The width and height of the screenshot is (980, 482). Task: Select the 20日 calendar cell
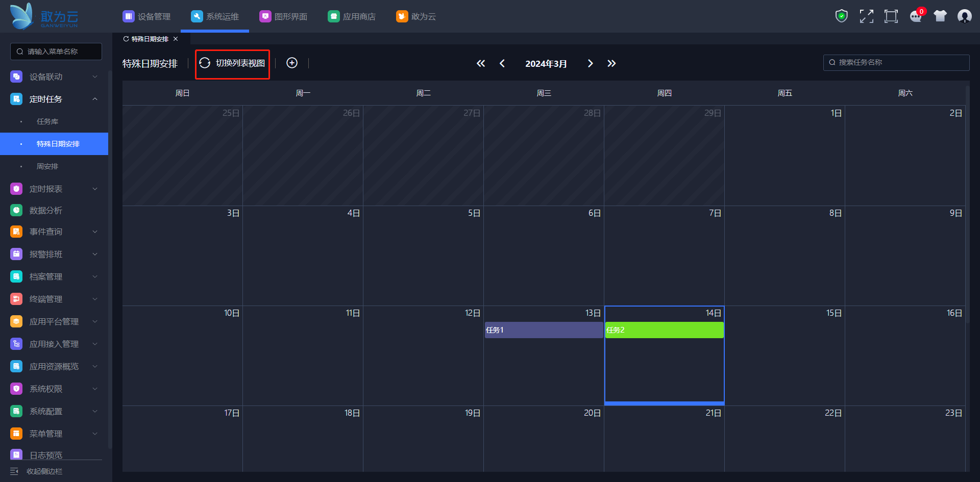tap(544, 439)
